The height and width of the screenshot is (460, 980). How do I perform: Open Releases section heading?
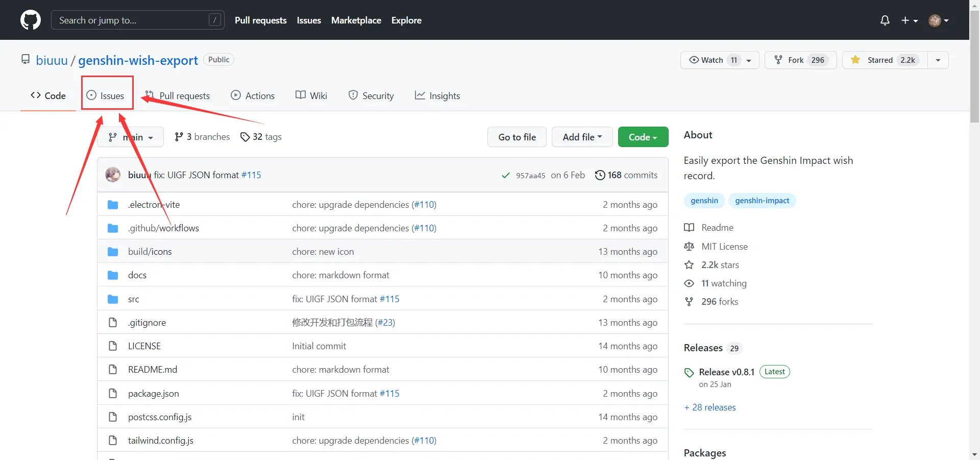pyautogui.click(x=703, y=348)
